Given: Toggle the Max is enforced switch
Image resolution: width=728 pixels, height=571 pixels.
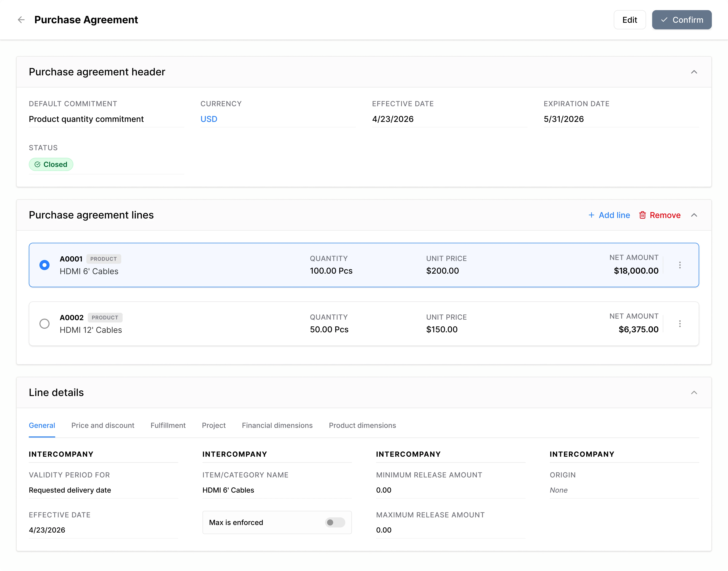Looking at the screenshot, I should pos(335,522).
